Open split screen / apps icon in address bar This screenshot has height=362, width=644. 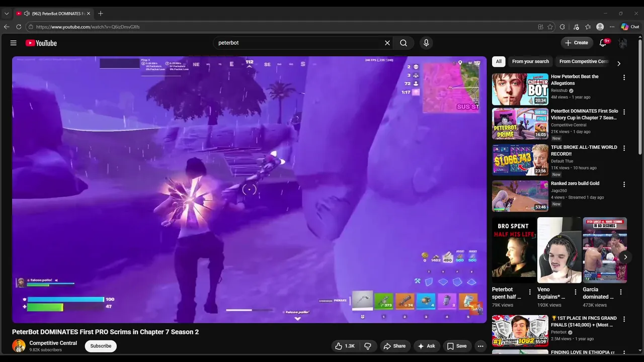point(540,27)
